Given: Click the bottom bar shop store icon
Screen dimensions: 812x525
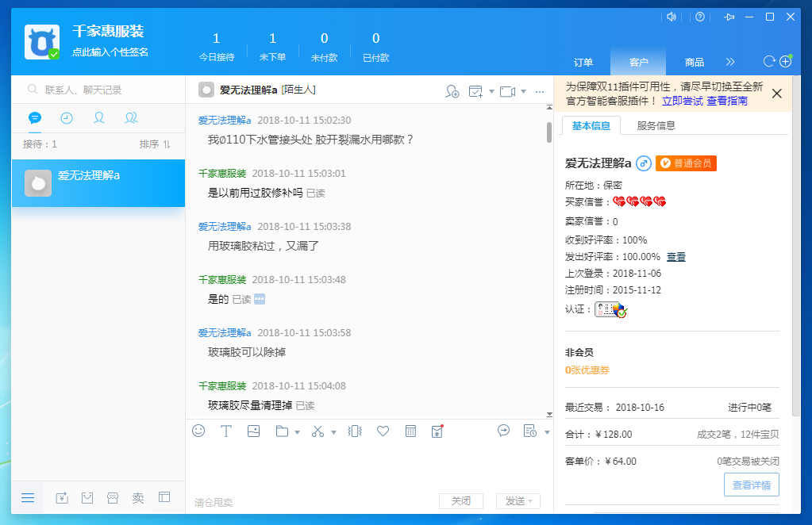Looking at the screenshot, I should pyautogui.click(x=113, y=497).
